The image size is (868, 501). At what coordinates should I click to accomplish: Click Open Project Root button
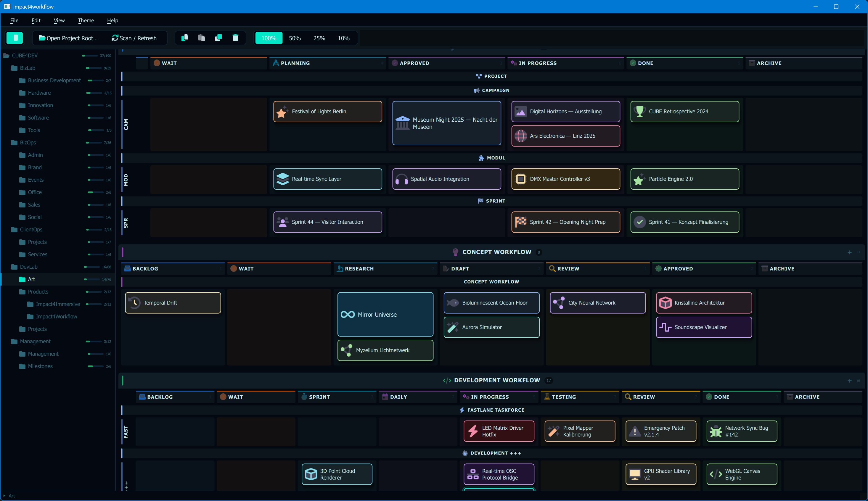coord(68,38)
